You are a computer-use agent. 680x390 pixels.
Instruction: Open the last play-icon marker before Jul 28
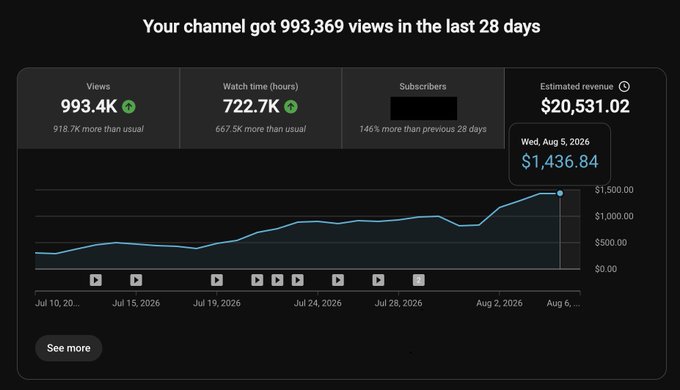click(378, 280)
